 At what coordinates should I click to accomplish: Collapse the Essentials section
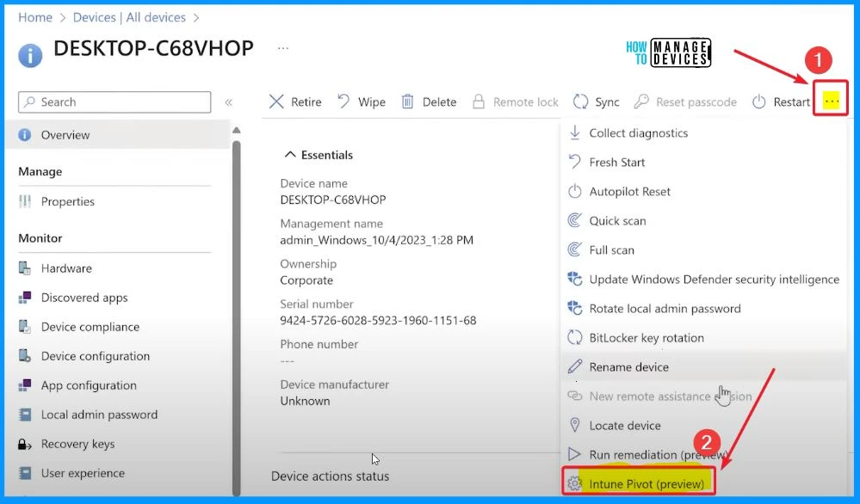[290, 155]
